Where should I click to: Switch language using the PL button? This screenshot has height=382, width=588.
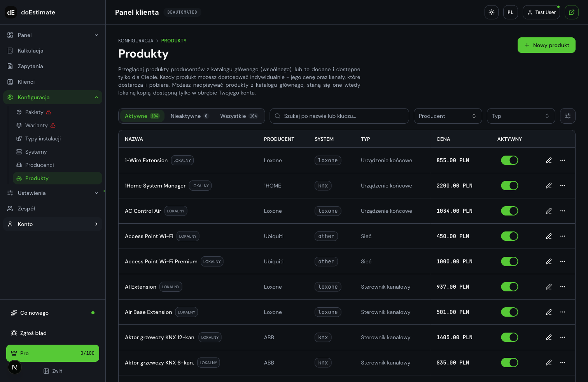pos(511,12)
